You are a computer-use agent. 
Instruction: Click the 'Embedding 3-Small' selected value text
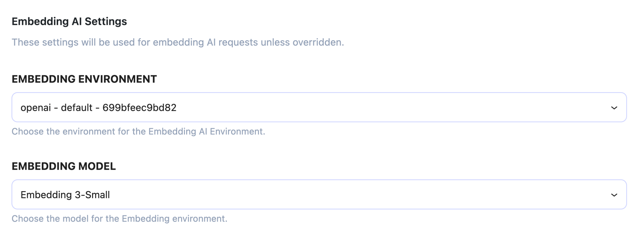tap(65, 195)
